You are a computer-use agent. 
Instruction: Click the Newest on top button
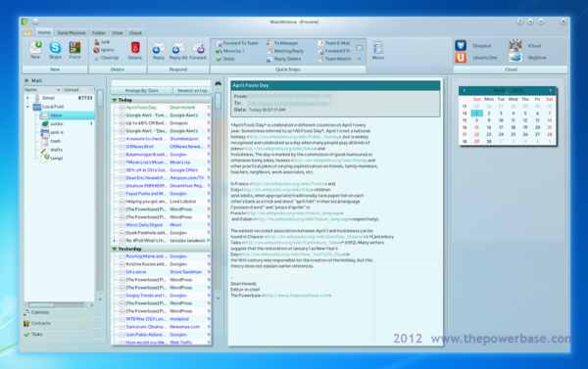[x=192, y=91]
